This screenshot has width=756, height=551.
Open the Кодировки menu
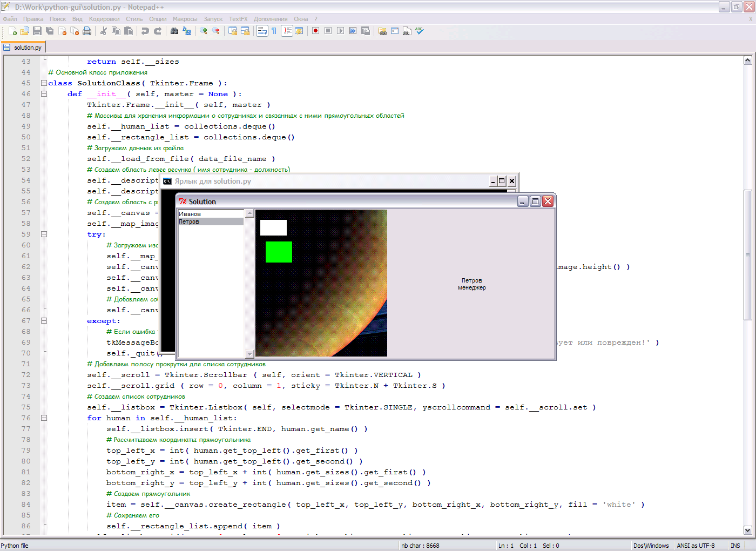(x=104, y=18)
